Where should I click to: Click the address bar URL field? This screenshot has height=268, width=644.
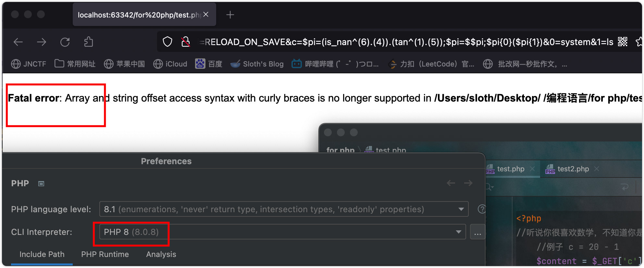[390, 42]
